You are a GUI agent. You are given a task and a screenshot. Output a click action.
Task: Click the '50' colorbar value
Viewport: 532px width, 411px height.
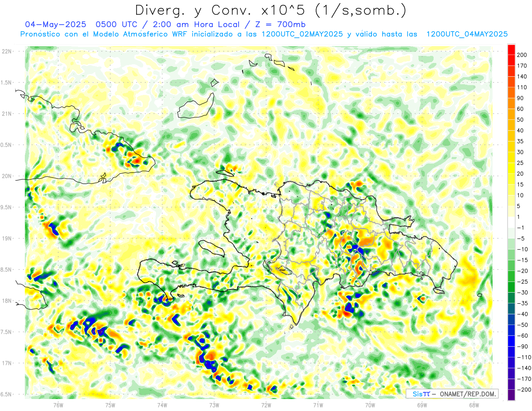point(520,120)
